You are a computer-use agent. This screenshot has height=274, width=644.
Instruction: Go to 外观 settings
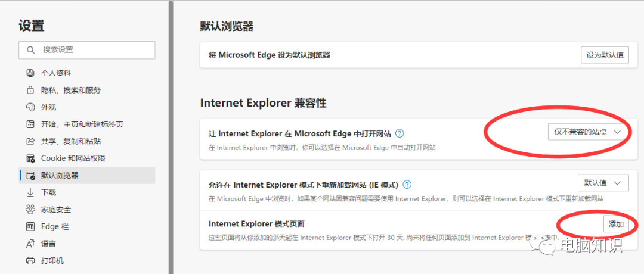(x=86, y=107)
